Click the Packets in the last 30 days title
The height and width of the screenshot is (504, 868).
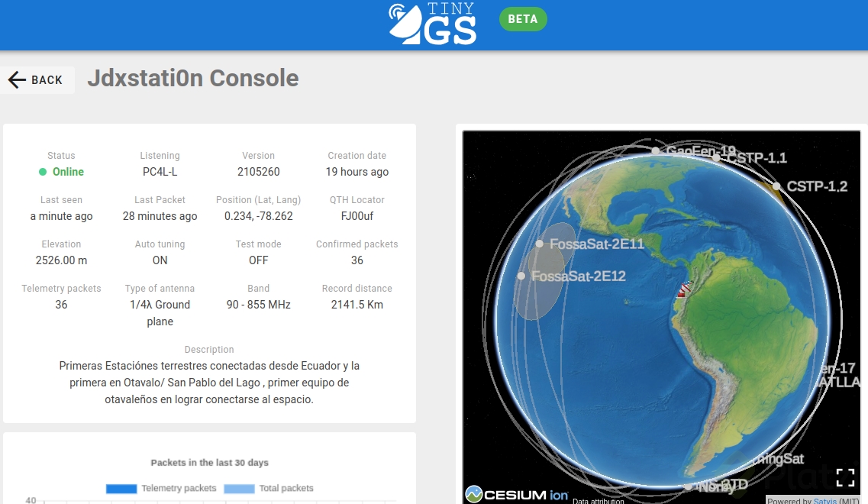(209, 463)
